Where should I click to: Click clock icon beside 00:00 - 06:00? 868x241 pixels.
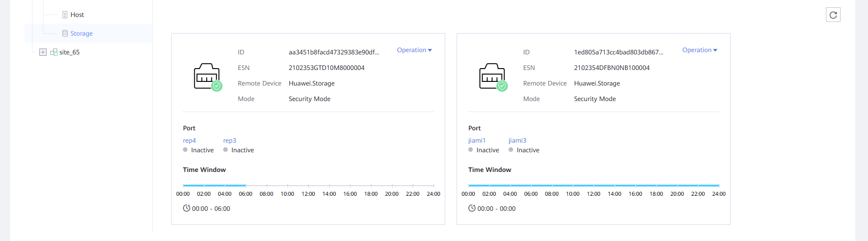pyautogui.click(x=187, y=208)
